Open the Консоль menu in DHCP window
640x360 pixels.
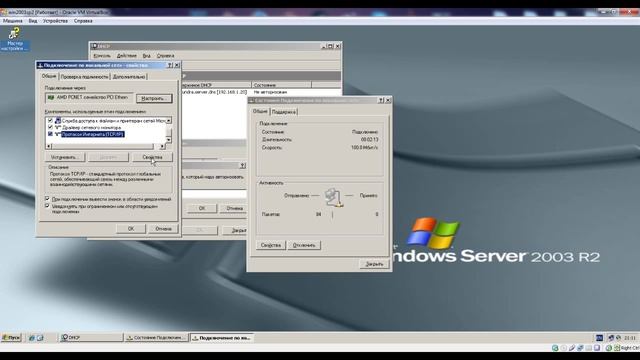tap(102, 56)
